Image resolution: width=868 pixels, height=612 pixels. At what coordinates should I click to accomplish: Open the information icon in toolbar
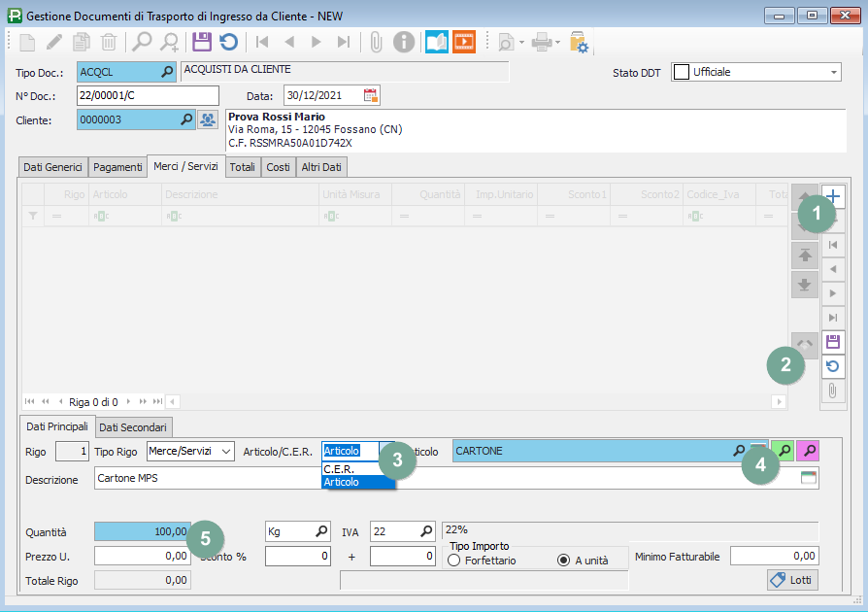click(x=404, y=42)
